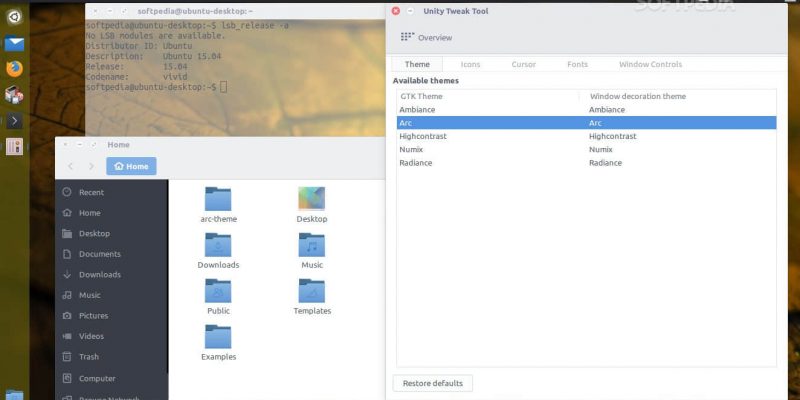Viewport: 800px width, 400px height.
Task: Go back in the Home file window
Action: 70,166
